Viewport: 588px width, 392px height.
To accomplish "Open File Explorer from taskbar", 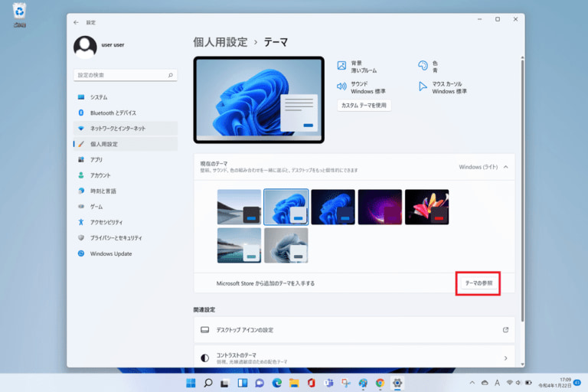I will pyautogui.click(x=294, y=383).
